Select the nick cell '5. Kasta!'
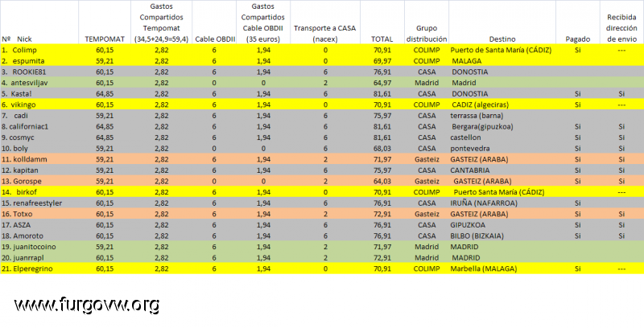 [x=17, y=93]
